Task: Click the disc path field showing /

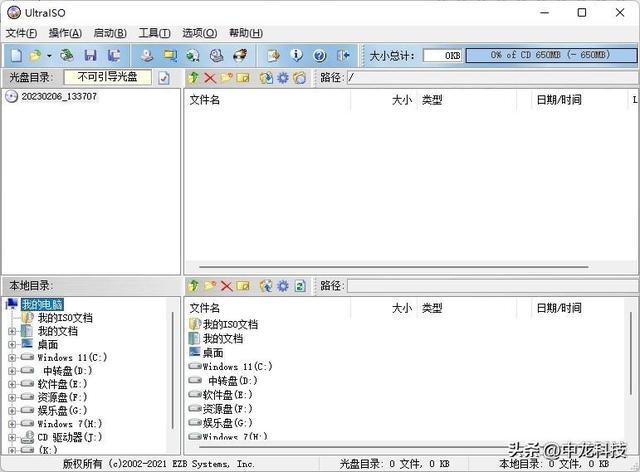Action: point(493,78)
